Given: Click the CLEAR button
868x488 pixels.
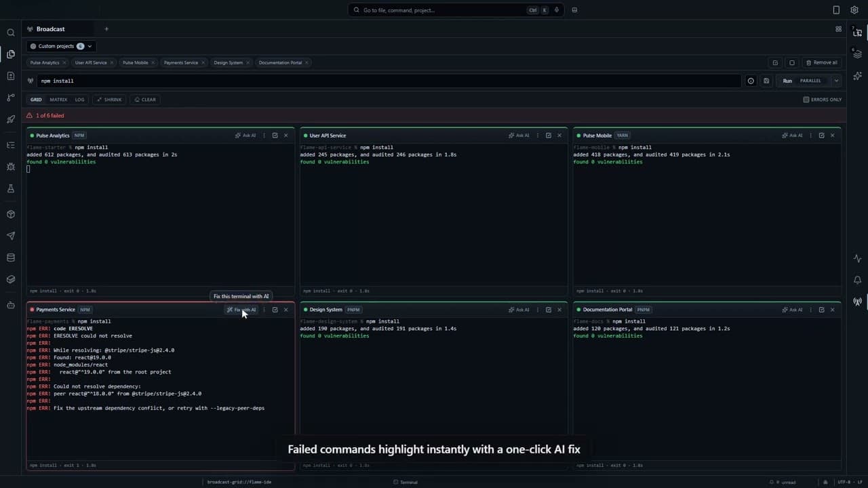Looking at the screenshot, I should point(145,100).
